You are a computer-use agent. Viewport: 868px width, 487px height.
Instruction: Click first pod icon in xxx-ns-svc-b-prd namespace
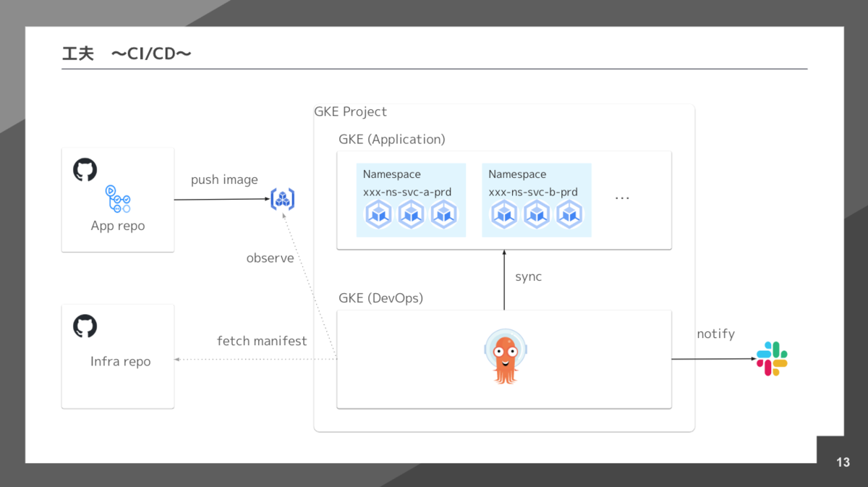click(x=504, y=214)
